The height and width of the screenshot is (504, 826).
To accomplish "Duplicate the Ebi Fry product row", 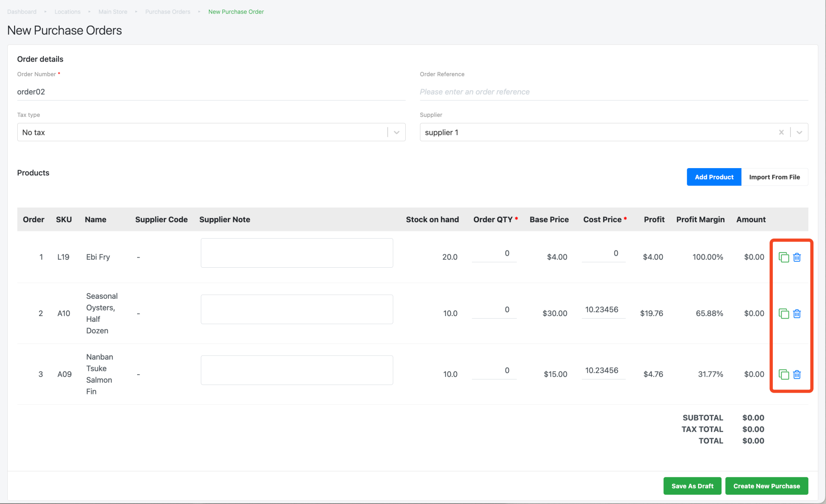I will tap(783, 257).
